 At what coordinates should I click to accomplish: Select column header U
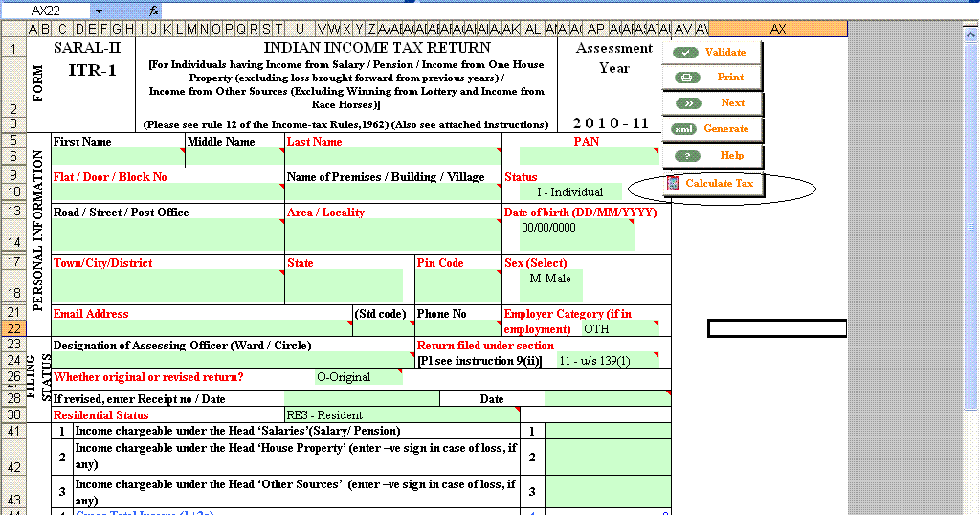pyautogui.click(x=300, y=29)
